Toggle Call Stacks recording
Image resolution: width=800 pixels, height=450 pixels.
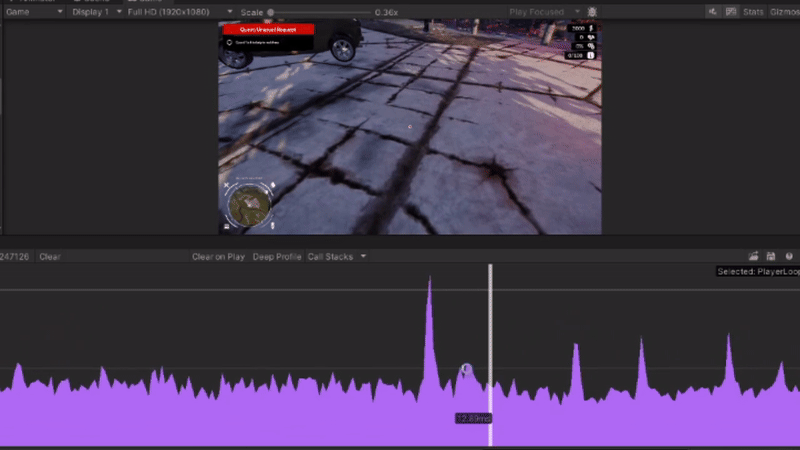pos(330,257)
